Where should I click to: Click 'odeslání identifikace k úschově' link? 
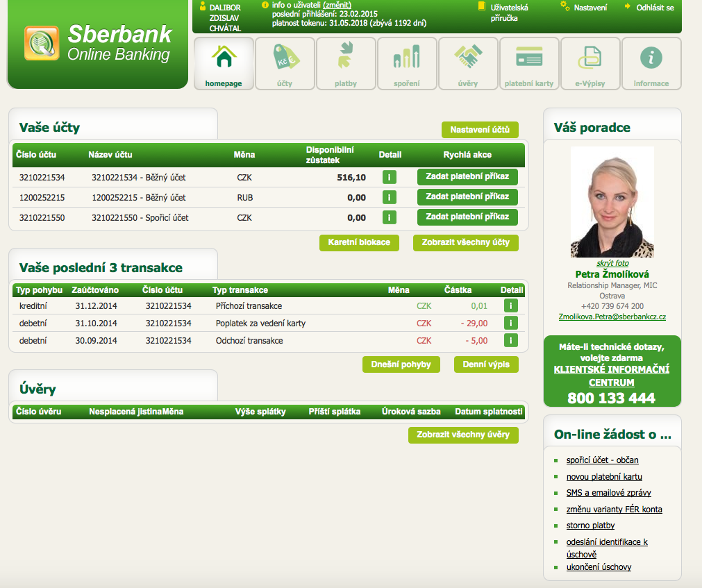click(607, 548)
